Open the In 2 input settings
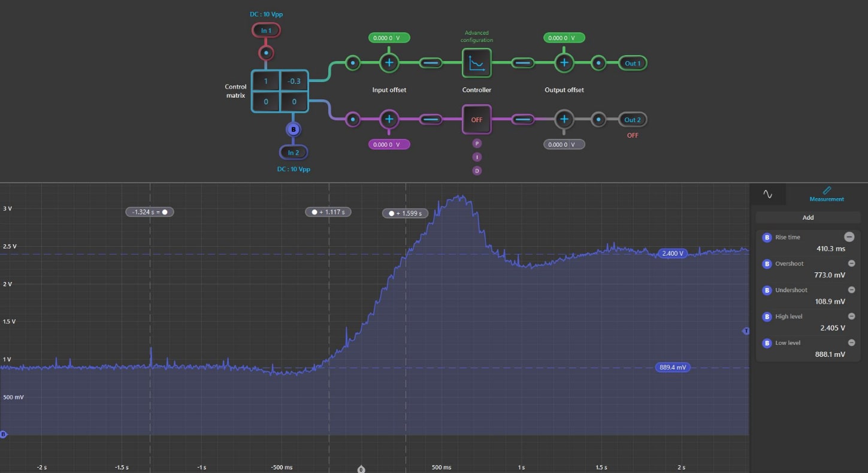Viewport: 868px width, 473px height. [293, 153]
